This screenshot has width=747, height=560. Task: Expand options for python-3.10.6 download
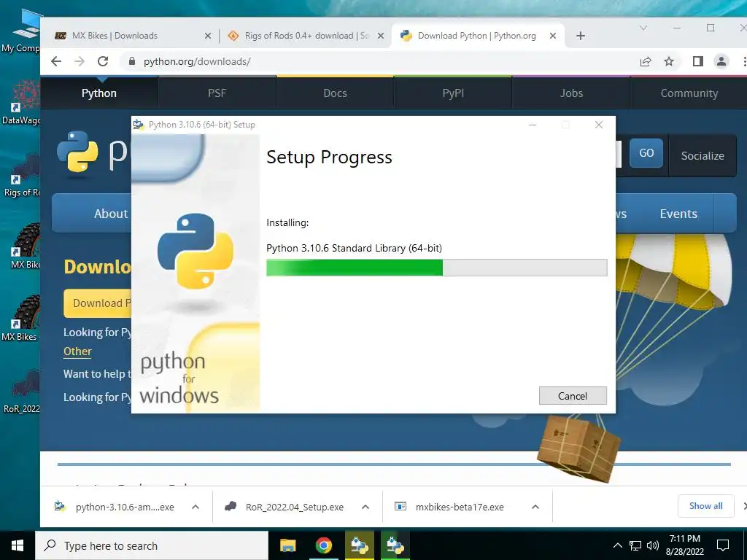pyautogui.click(x=196, y=507)
